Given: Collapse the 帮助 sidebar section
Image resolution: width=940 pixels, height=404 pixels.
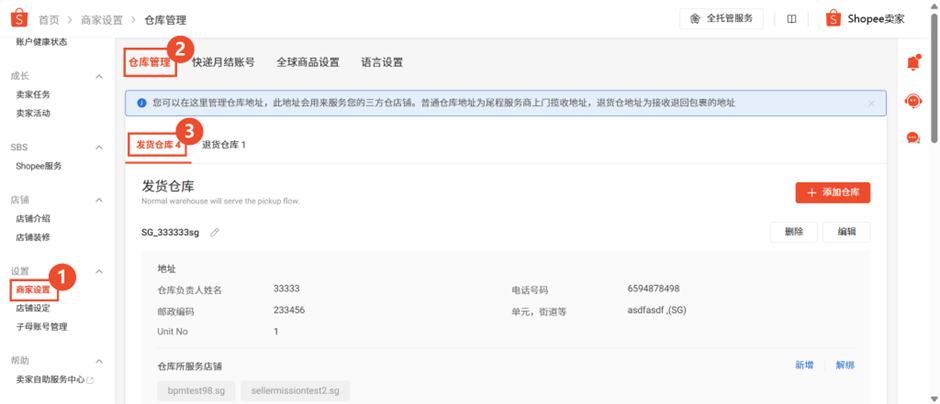Looking at the screenshot, I should (100, 361).
